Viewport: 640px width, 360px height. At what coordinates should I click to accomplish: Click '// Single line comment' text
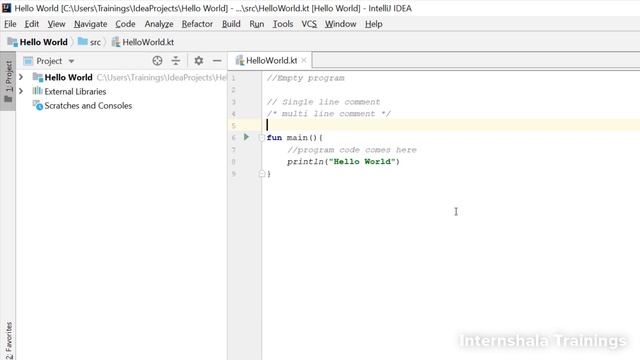[x=323, y=102]
